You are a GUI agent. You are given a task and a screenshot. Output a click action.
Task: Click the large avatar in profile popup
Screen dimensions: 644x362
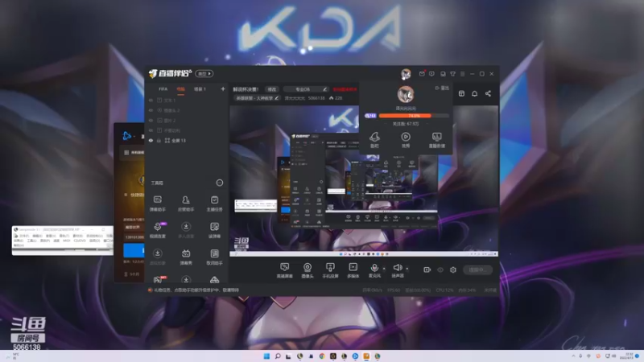[406, 94]
